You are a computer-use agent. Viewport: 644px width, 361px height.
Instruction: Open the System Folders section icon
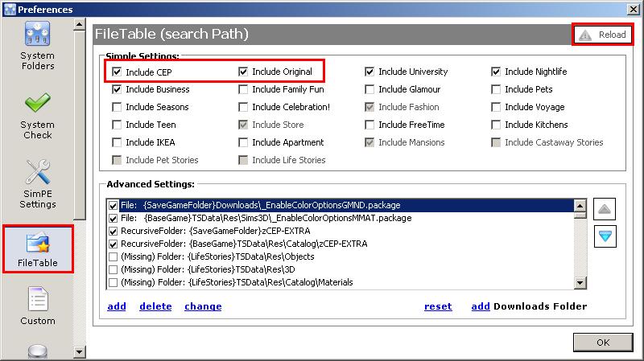37,35
